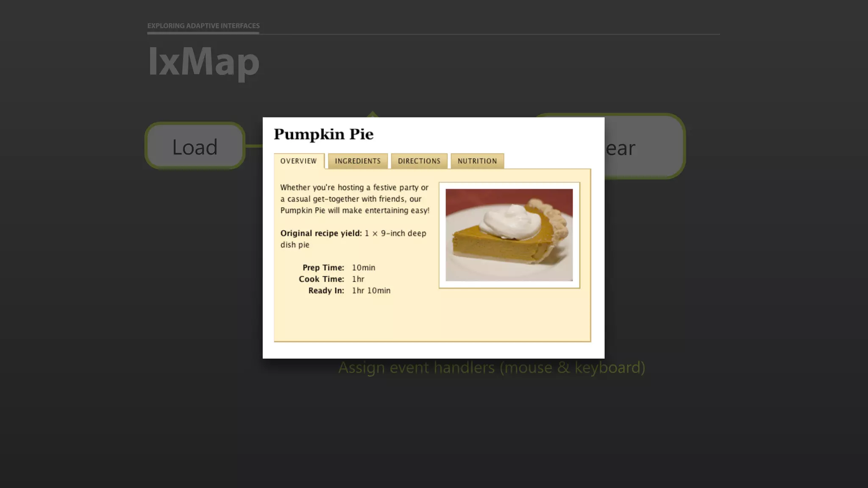
Task: Show the Nutrition tab
Action: (477, 161)
